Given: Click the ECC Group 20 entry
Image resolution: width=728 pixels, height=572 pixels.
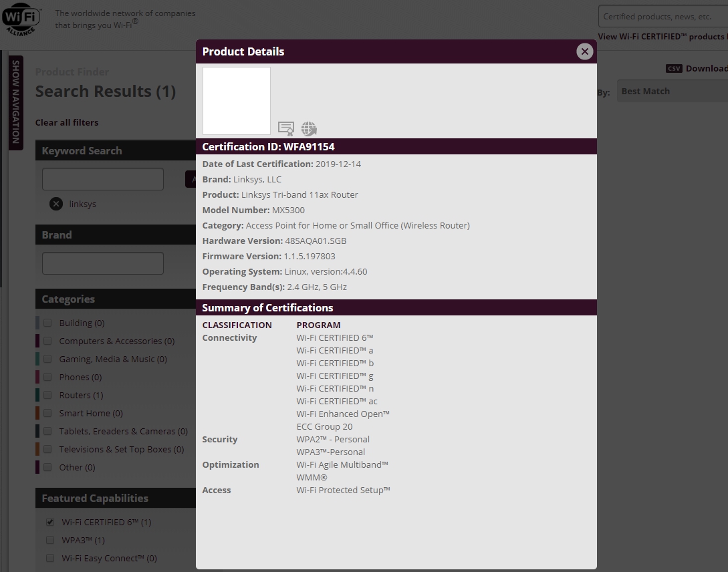Looking at the screenshot, I should [x=324, y=426].
